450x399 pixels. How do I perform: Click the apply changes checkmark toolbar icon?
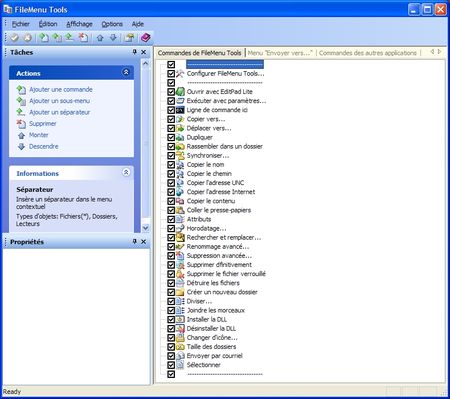[x=14, y=38]
